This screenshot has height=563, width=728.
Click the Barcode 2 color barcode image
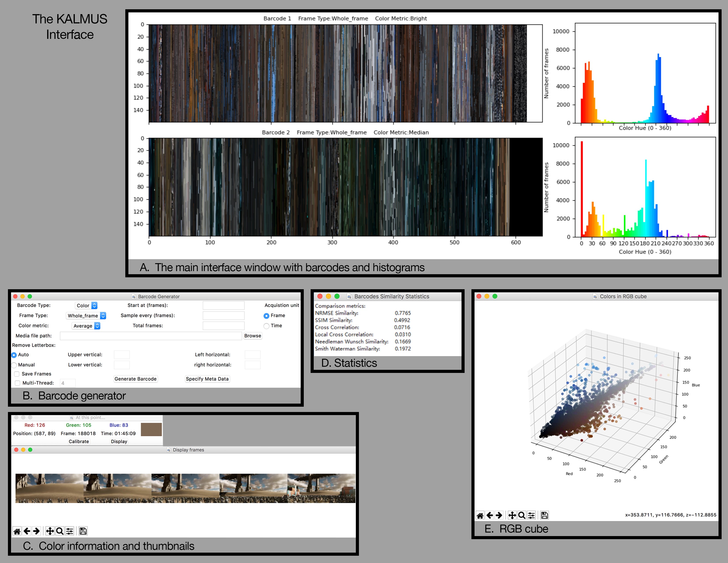point(346,187)
